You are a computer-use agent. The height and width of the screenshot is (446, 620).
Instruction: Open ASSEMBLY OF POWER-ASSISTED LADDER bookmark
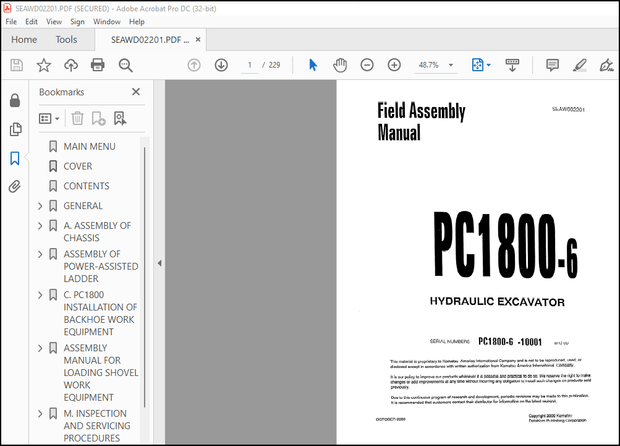pos(101,266)
